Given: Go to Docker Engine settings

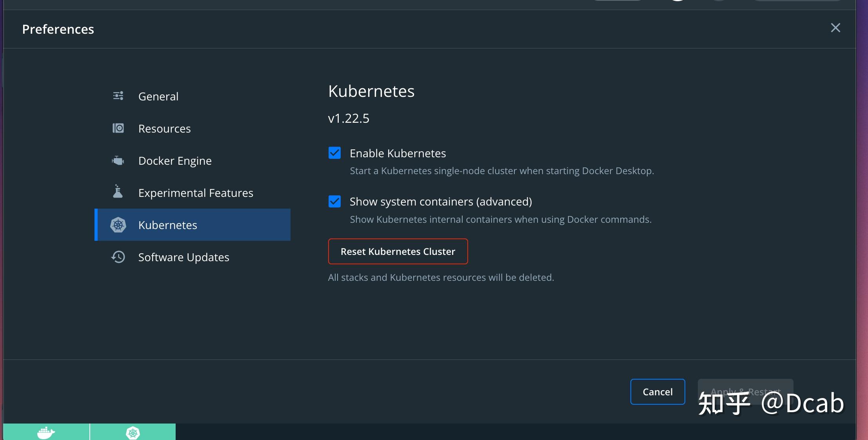Looking at the screenshot, I should [x=175, y=161].
